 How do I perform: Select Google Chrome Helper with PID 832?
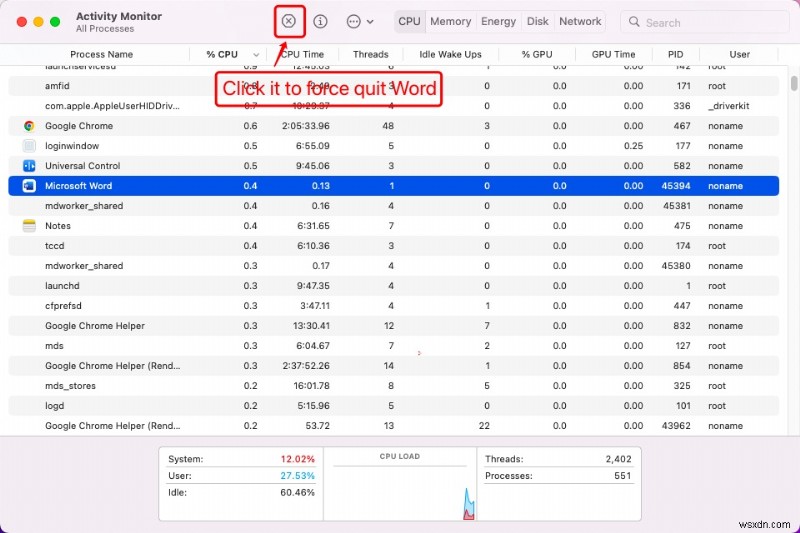click(x=95, y=326)
